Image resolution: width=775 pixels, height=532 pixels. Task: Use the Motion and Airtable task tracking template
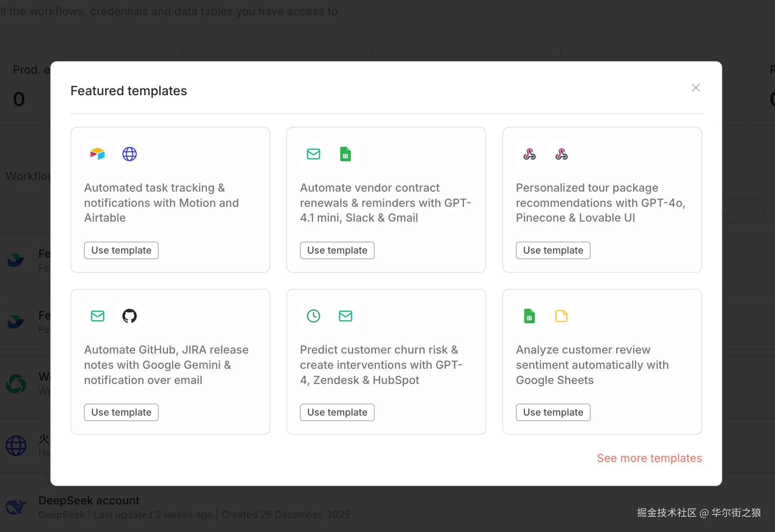[x=121, y=250]
